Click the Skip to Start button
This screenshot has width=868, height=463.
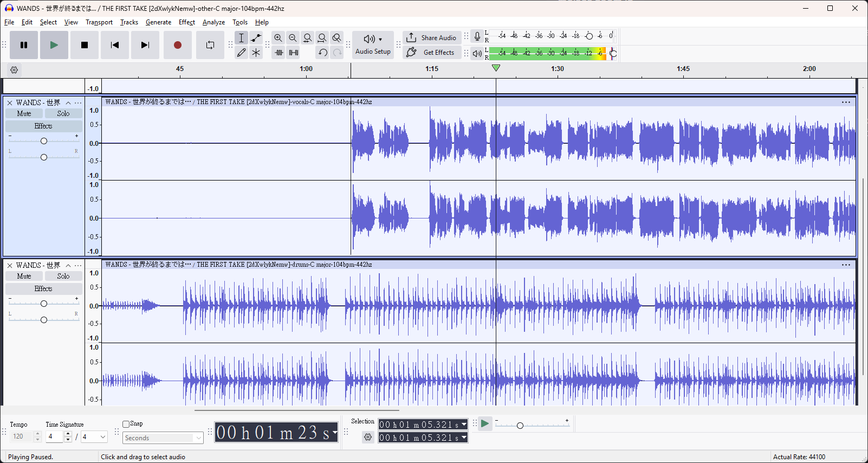pos(114,45)
